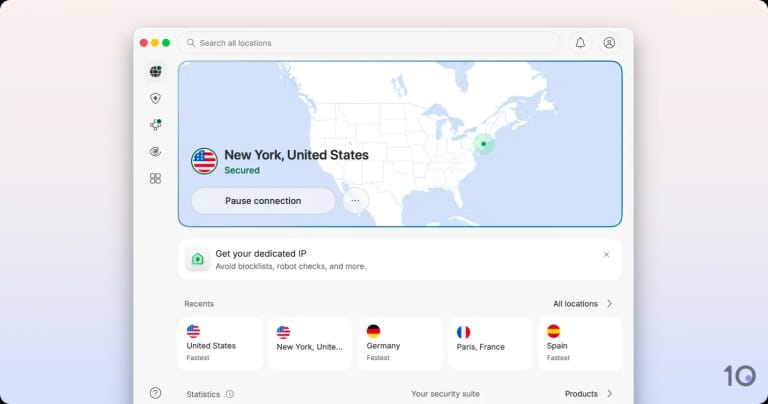Open the three-dot connection options button
768x404 pixels.
(x=355, y=201)
